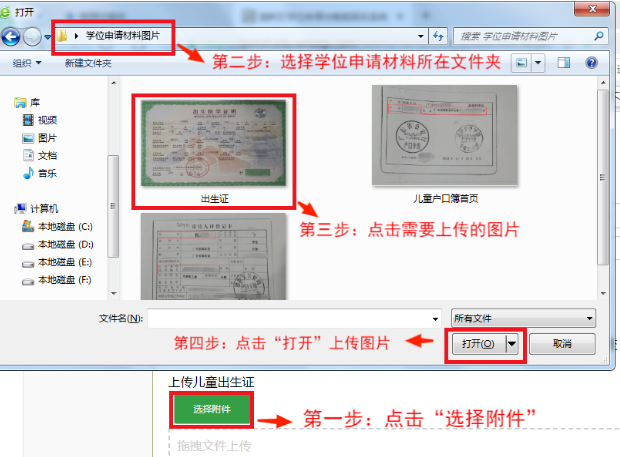The width and height of the screenshot is (620, 457).
Task: Click the green 选择附件 button
Action: [x=211, y=409]
